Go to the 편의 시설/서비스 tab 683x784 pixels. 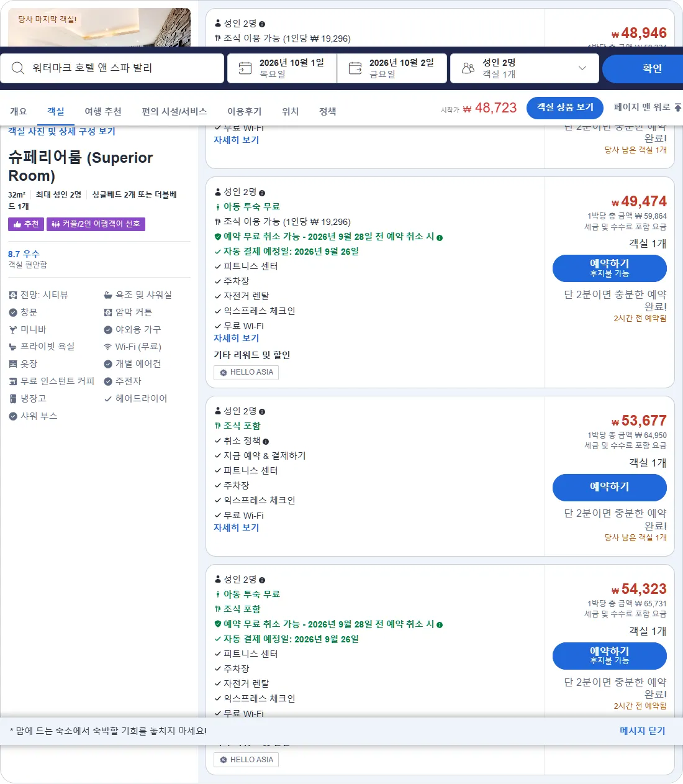point(174,111)
